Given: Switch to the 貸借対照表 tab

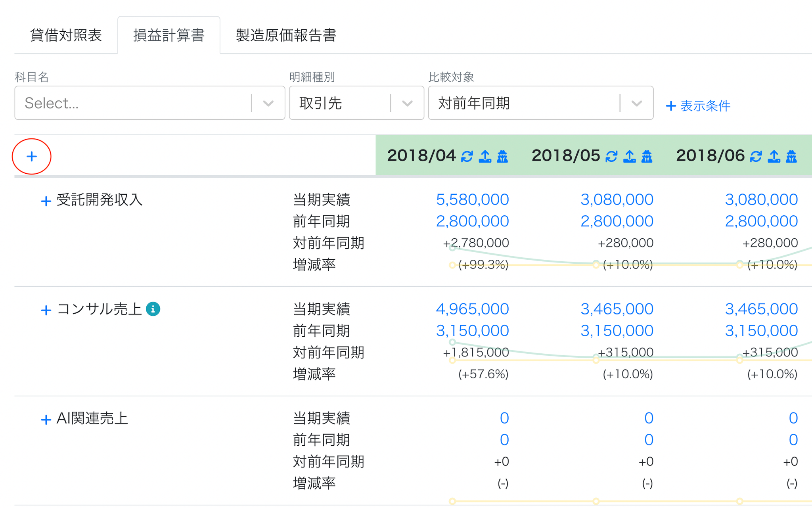Looking at the screenshot, I should point(66,35).
